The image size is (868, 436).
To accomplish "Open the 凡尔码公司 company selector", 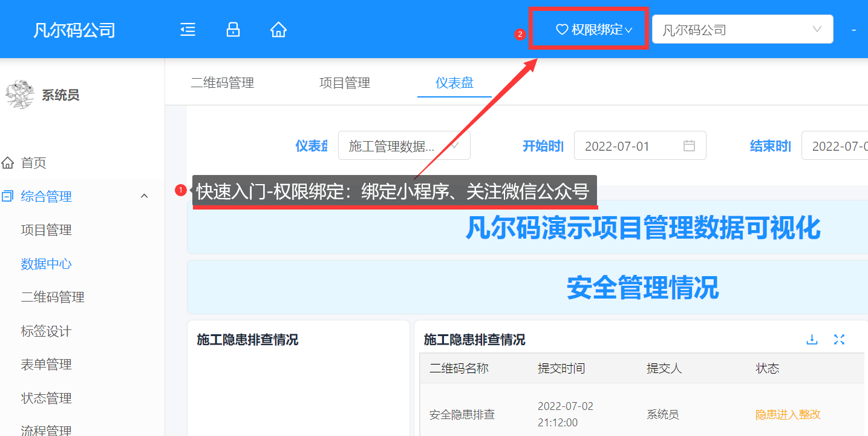I will pyautogui.click(x=742, y=30).
